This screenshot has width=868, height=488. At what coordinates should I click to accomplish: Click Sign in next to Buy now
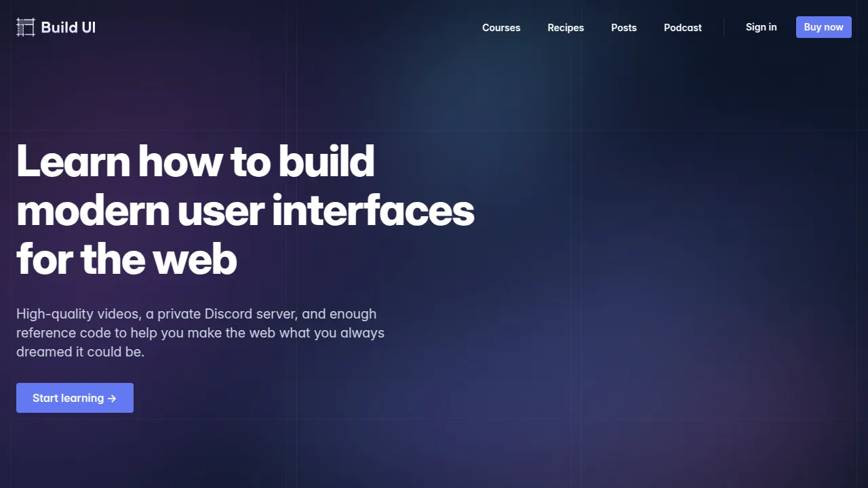(x=761, y=27)
